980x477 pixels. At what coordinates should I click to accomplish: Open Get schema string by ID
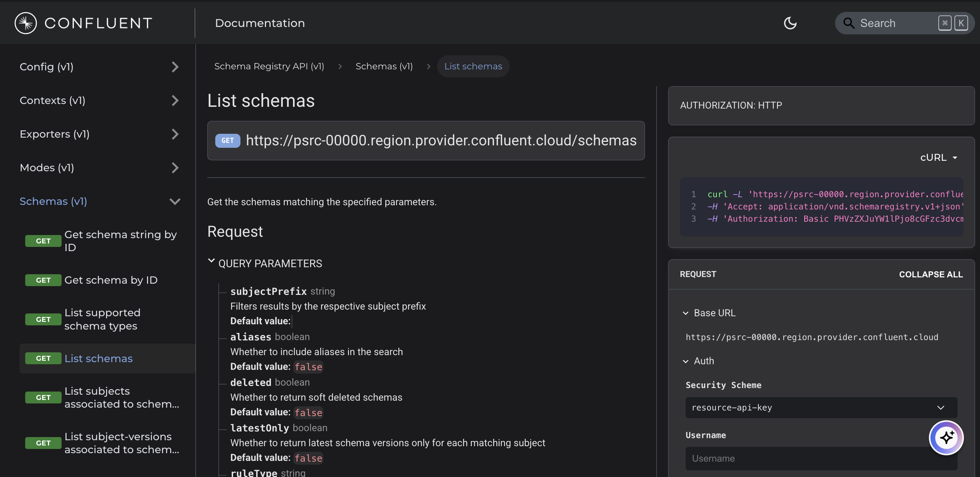click(x=121, y=241)
